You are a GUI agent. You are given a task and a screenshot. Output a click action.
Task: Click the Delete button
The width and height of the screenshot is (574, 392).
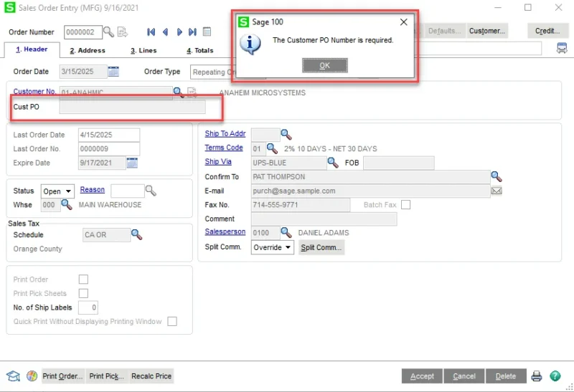(506, 376)
